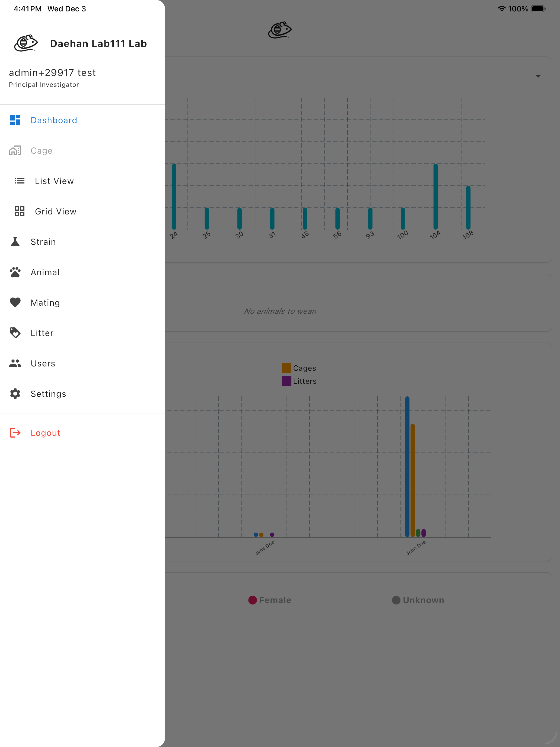This screenshot has height=747, width=560.
Task: Click the orange John Doe bar
Action: [412, 480]
